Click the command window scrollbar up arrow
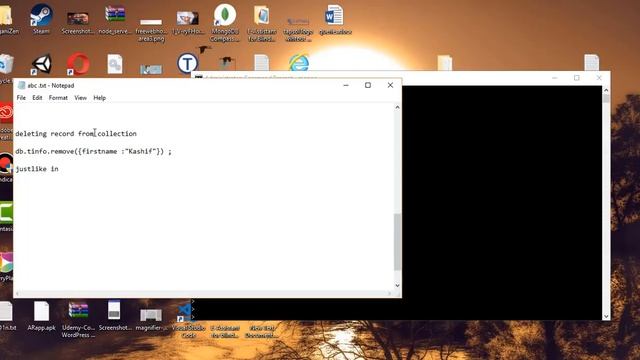 click(x=606, y=90)
